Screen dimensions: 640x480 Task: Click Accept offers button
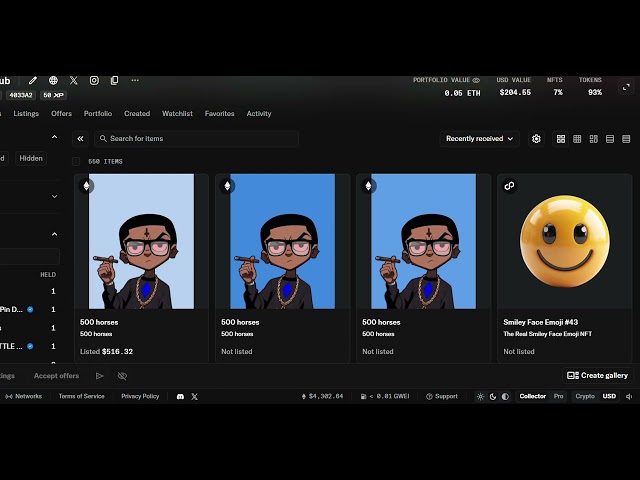pos(56,376)
